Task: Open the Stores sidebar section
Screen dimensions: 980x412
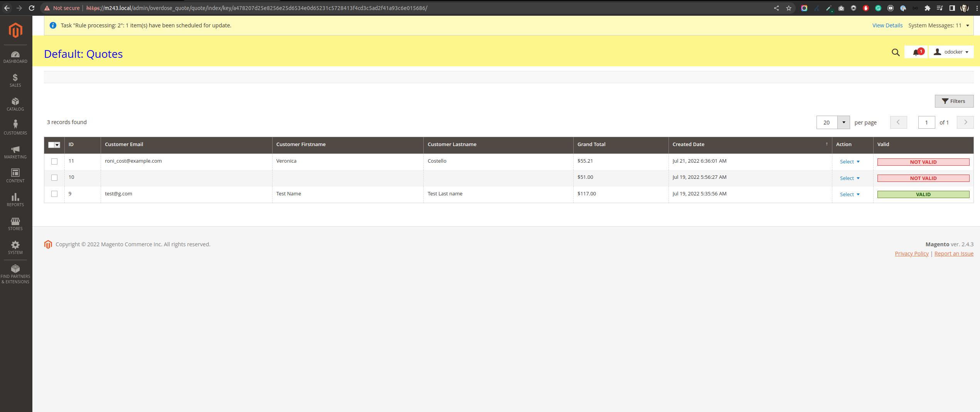Action: coord(15,224)
